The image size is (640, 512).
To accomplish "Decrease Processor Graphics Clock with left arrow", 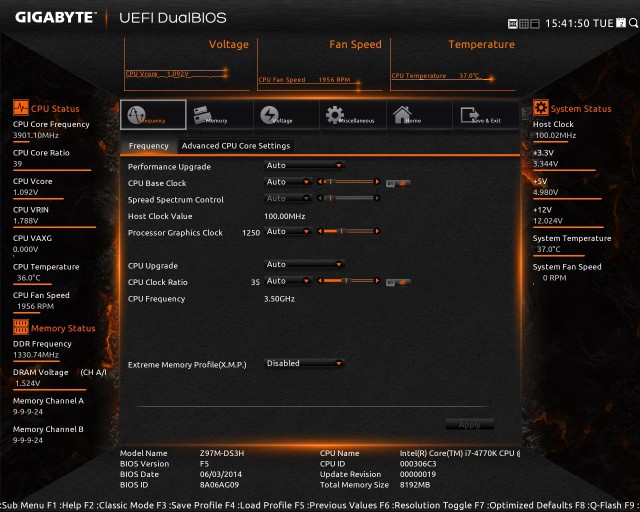I will click(x=320, y=231).
